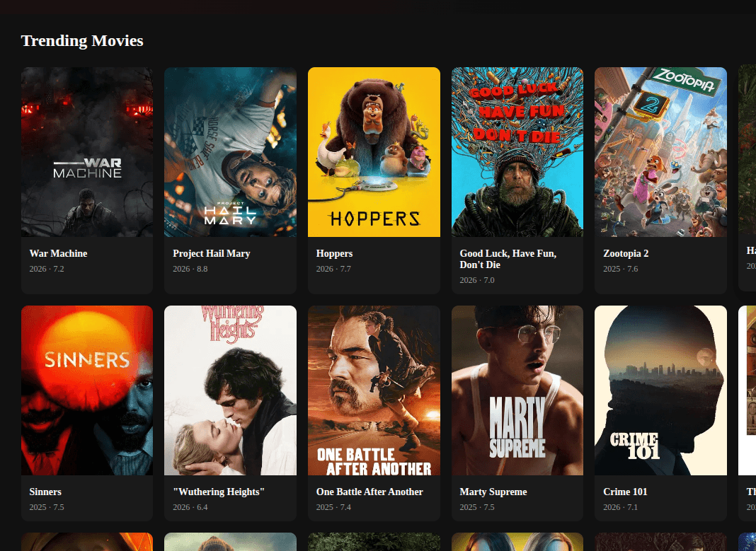756x551 pixels.
Task: Click the Crime 101 title link
Action: (625, 492)
